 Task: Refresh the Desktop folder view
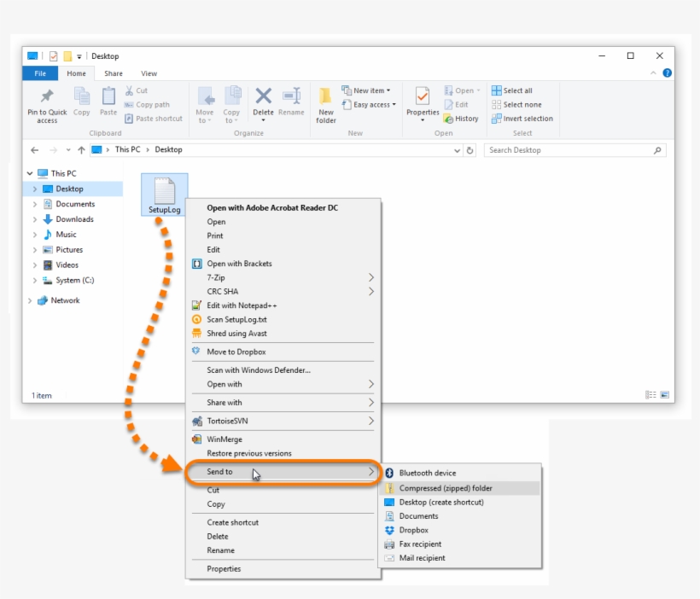point(470,150)
